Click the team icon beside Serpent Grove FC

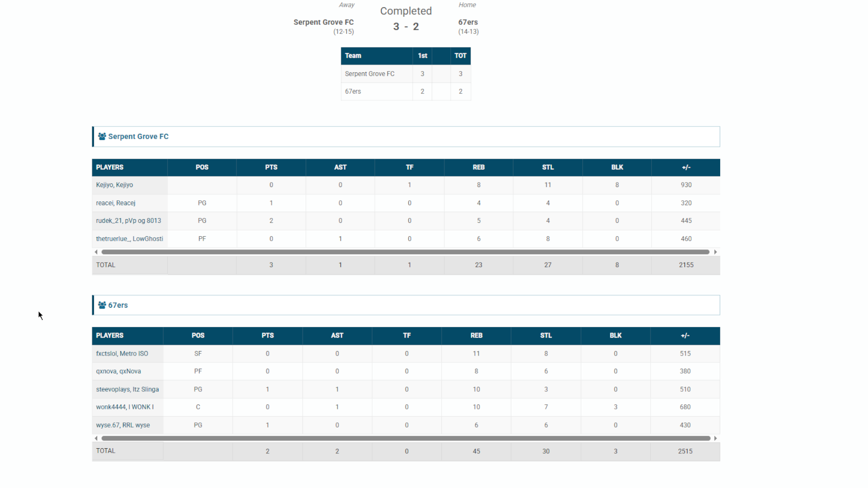click(x=102, y=136)
